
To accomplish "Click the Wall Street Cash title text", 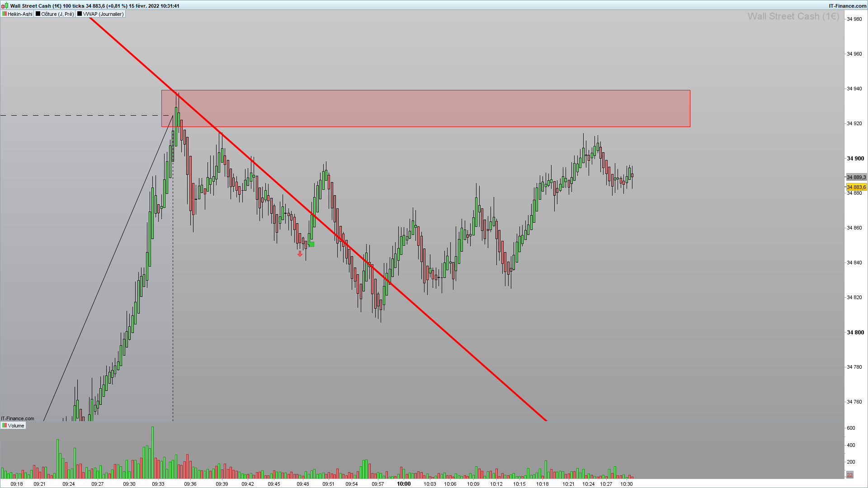I will pos(30,6).
